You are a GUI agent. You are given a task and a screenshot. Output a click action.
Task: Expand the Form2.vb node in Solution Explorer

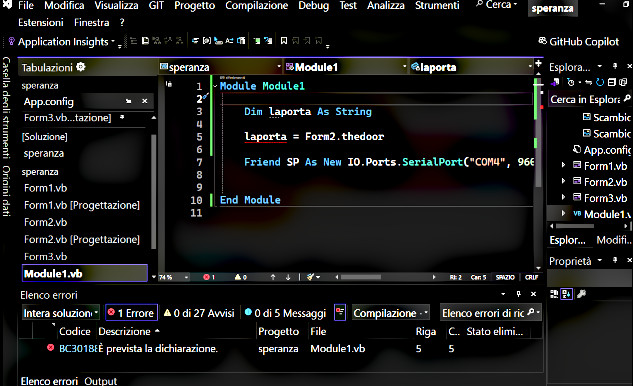pyautogui.click(x=564, y=181)
